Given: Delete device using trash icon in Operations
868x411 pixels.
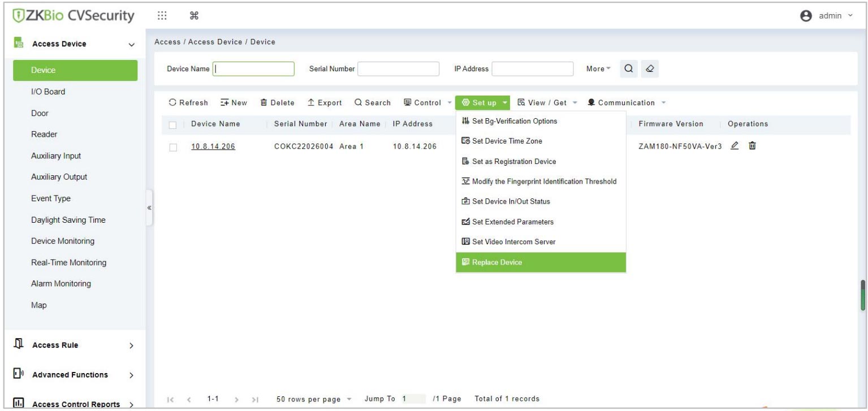Looking at the screenshot, I should pyautogui.click(x=752, y=146).
